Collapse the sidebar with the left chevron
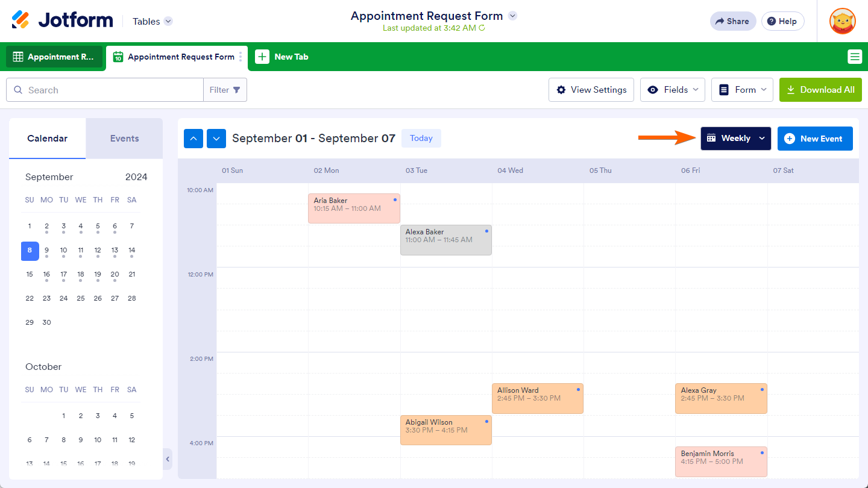Image resolution: width=868 pixels, height=488 pixels. click(x=168, y=459)
